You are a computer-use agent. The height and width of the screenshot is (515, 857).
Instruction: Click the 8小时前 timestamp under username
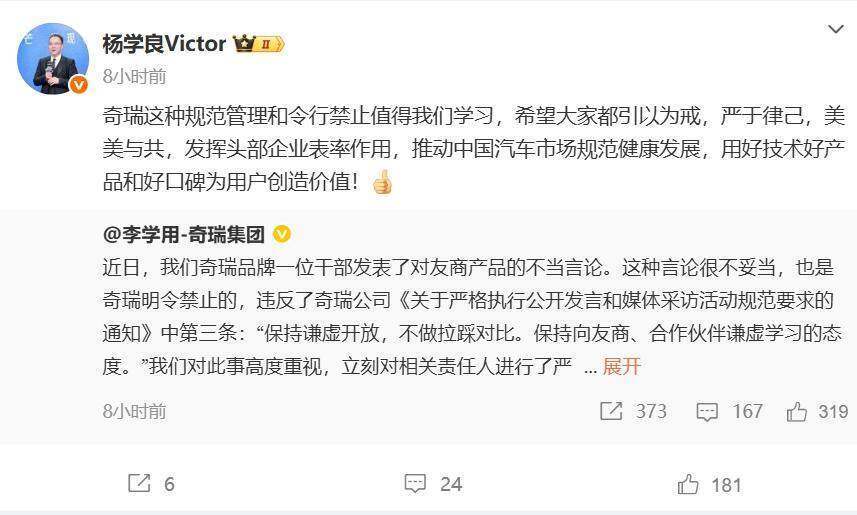134,76
